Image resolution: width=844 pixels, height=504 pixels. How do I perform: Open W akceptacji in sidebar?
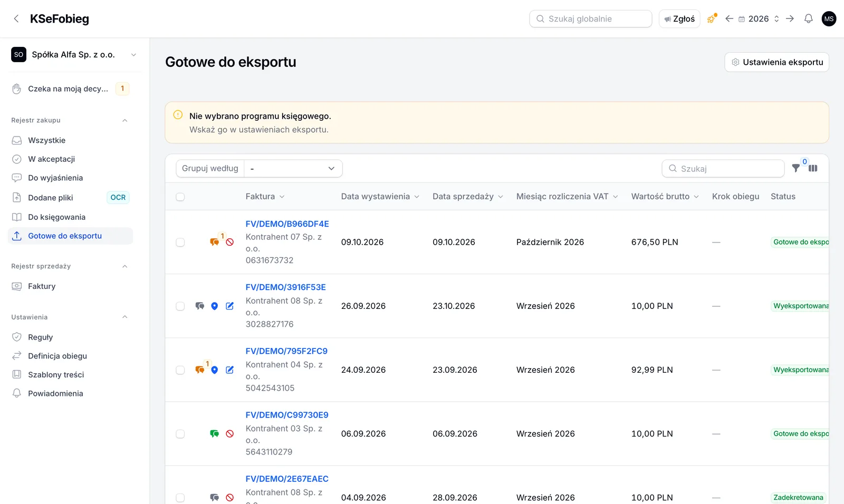(70, 159)
